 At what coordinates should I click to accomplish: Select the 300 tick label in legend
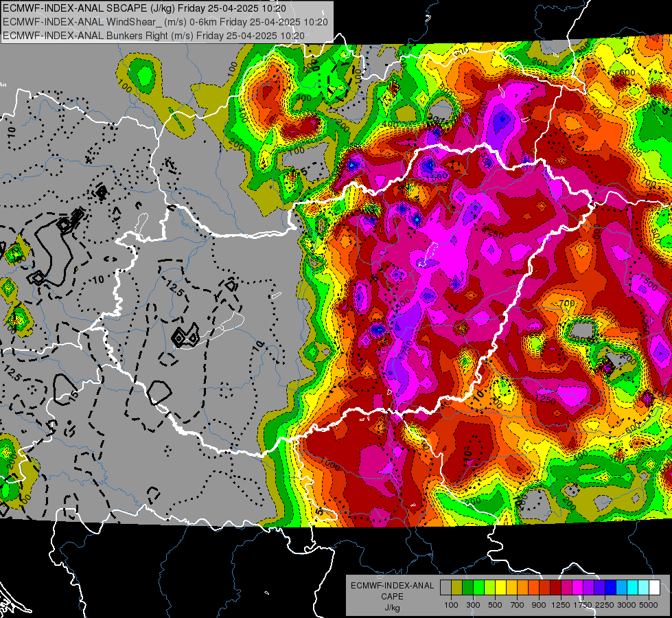click(x=473, y=605)
